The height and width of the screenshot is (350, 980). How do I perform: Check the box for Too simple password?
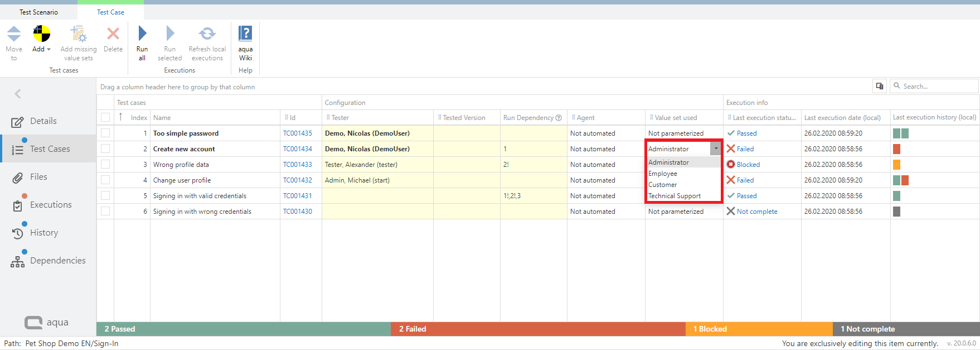[x=105, y=133]
